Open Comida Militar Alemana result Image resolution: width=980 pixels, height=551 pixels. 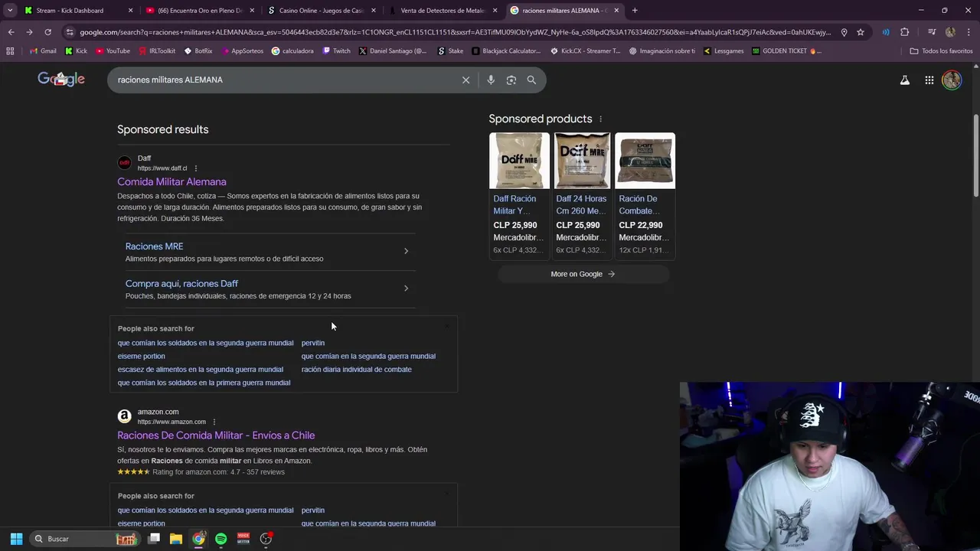171,182
